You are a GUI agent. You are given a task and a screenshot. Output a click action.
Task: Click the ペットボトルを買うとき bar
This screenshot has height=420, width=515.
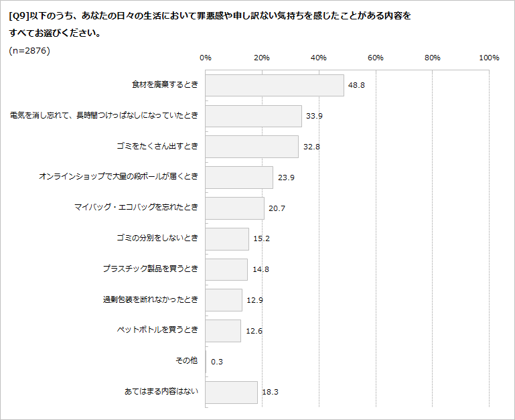tap(223, 330)
